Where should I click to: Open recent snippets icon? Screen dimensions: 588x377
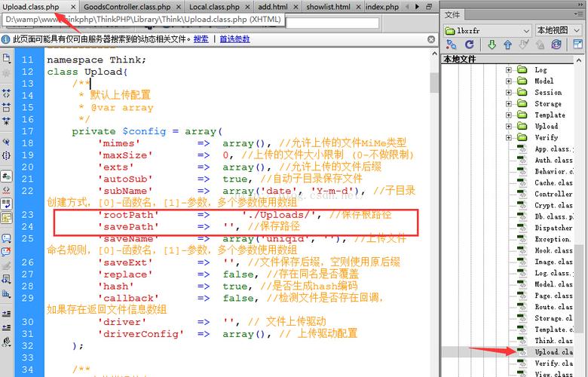click(6, 279)
